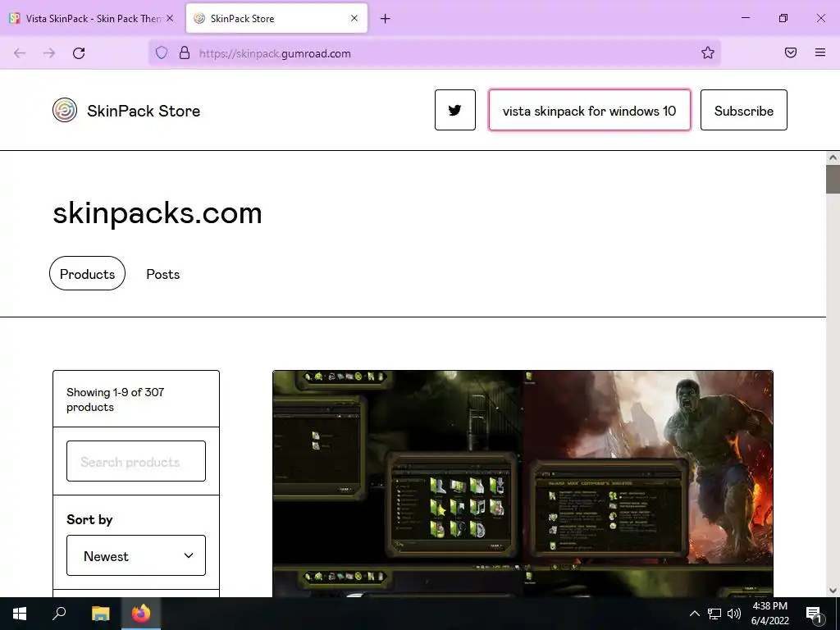The height and width of the screenshot is (630, 840).
Task: Open the Sort by Newest dropdown
Action: (x=136, y=555)
